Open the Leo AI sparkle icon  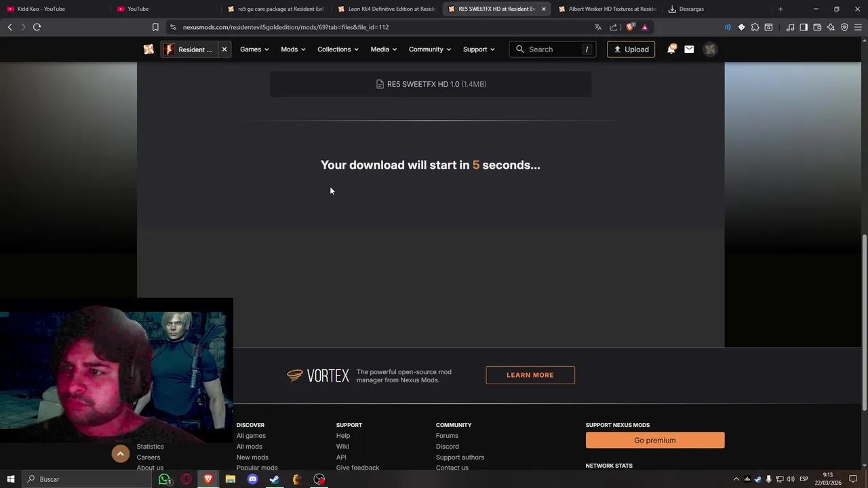[831, 27]
